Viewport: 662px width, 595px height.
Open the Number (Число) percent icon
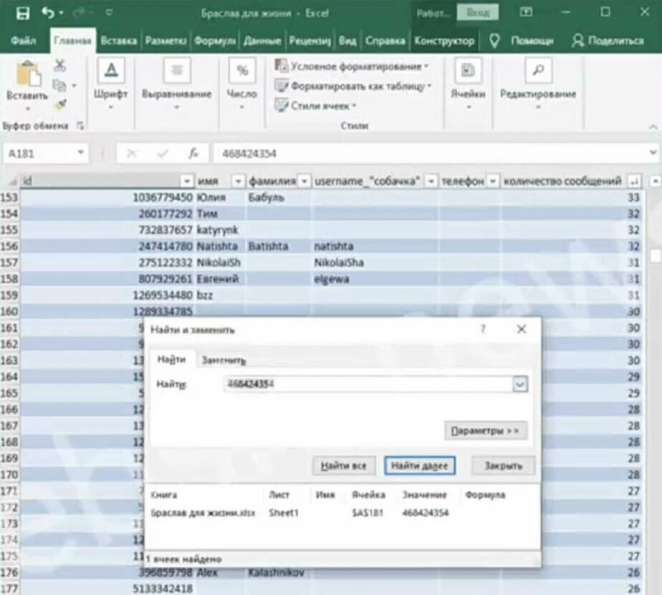click(242, 72)
